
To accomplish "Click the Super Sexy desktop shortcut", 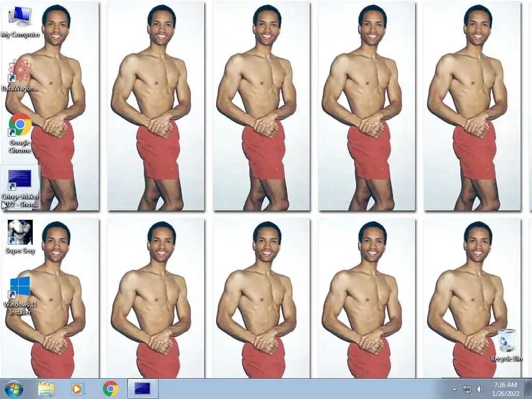I will point(20,237).
